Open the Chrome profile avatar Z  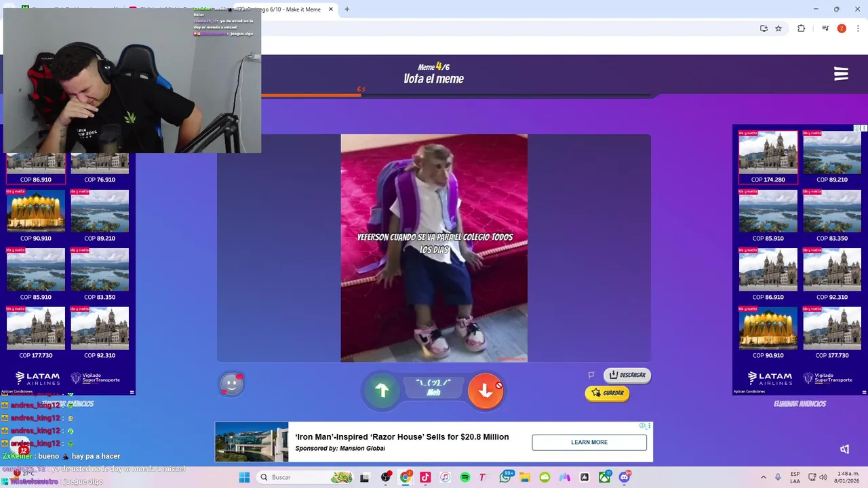[842, 28]
